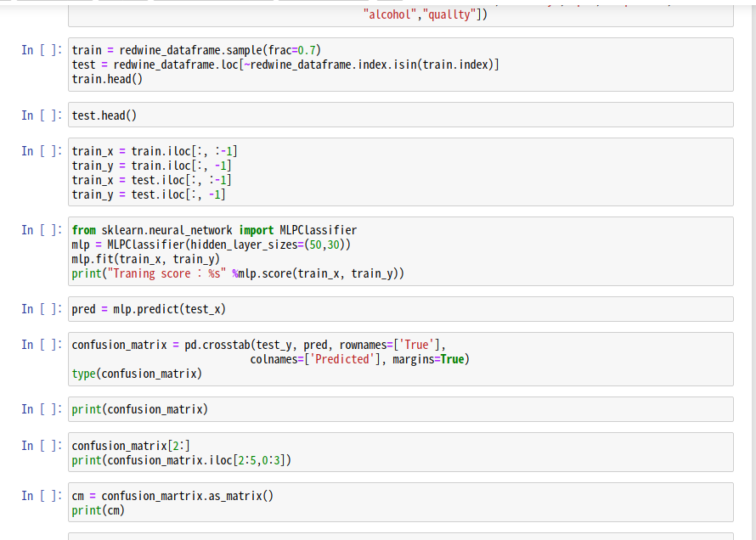This screenshot has width=756, height=540.
Task: Click the train_x iloc assignment cell
Action: pyautogui.click(x=401, y=172)
